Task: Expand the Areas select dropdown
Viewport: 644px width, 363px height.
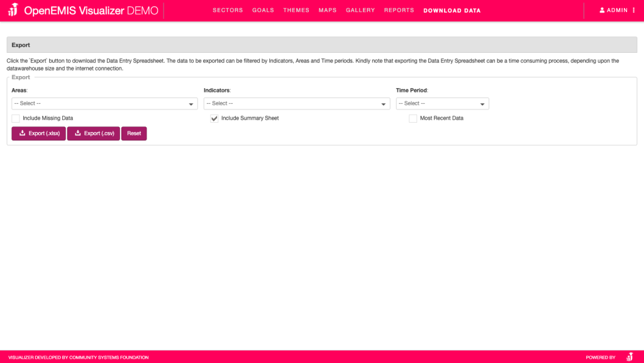Action: tap(104, 104)
